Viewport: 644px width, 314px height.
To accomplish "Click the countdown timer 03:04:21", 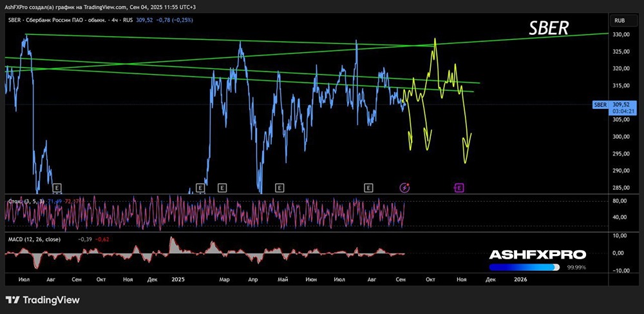I will pos(622,111).
